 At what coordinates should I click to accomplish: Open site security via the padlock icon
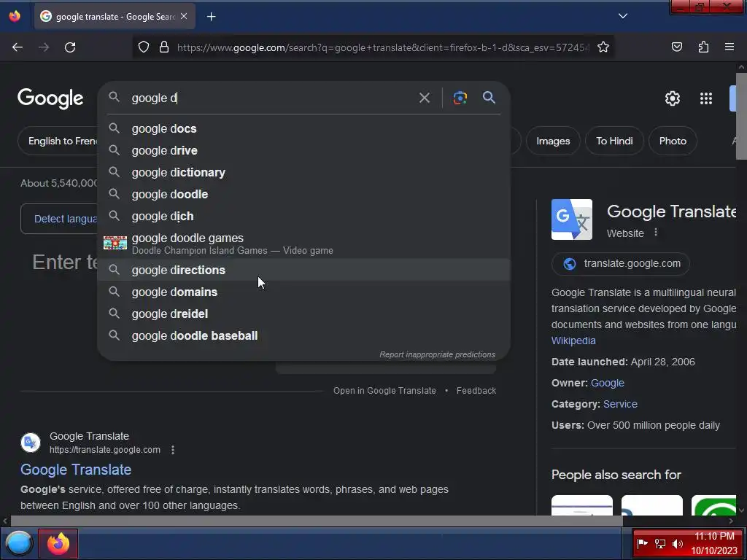pyautogui.click(x=164, y=47)
